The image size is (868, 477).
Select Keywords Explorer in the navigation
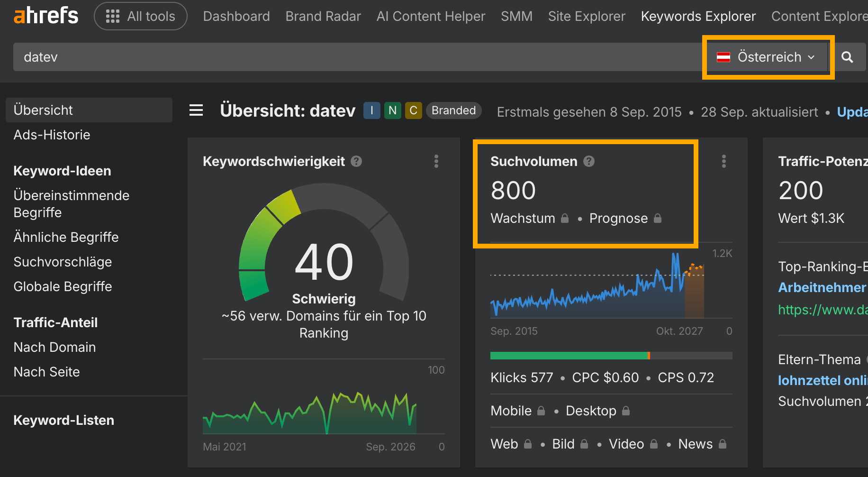click(698, 16)
